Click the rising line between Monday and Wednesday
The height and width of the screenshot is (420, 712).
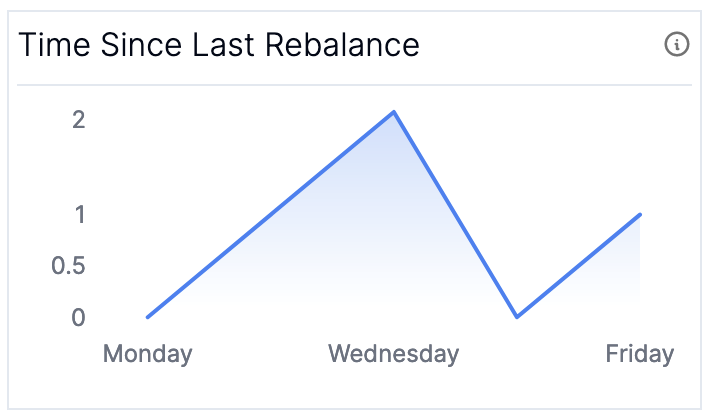271,214
